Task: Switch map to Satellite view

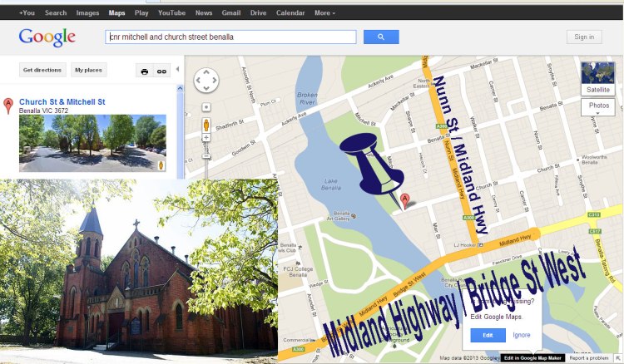Action: coord(598,78)
